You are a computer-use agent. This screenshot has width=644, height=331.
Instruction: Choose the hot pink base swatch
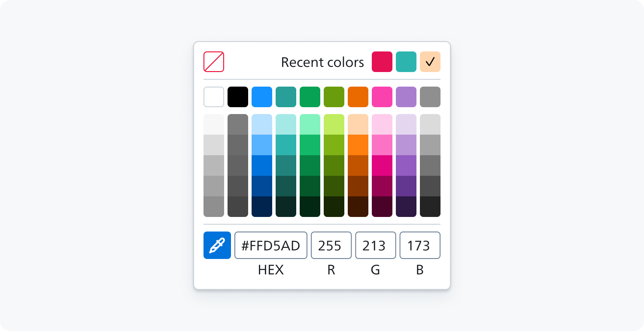(382, 97)
